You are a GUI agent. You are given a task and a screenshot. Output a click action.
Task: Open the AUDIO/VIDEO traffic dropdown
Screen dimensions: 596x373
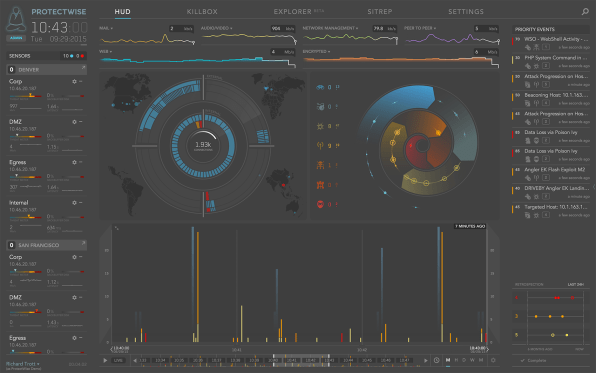tap(216, 28)
